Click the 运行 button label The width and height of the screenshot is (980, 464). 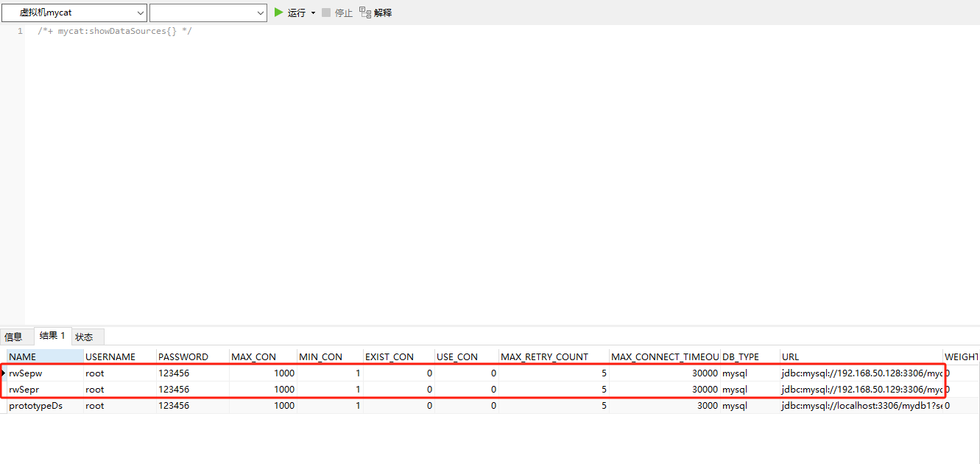pos(296,12)
